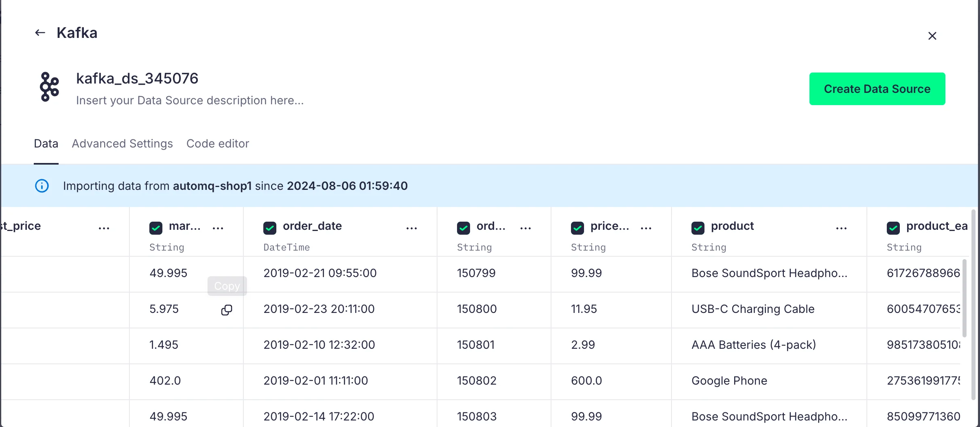Toggle the product column checkbox
Image resolution: width=980 pixels, height=427 pixels.
pos(698,228)
